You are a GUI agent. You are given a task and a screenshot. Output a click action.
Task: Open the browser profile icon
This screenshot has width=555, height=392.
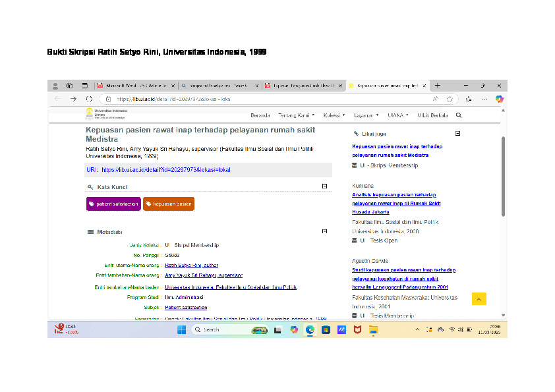[x=55, y=86]
